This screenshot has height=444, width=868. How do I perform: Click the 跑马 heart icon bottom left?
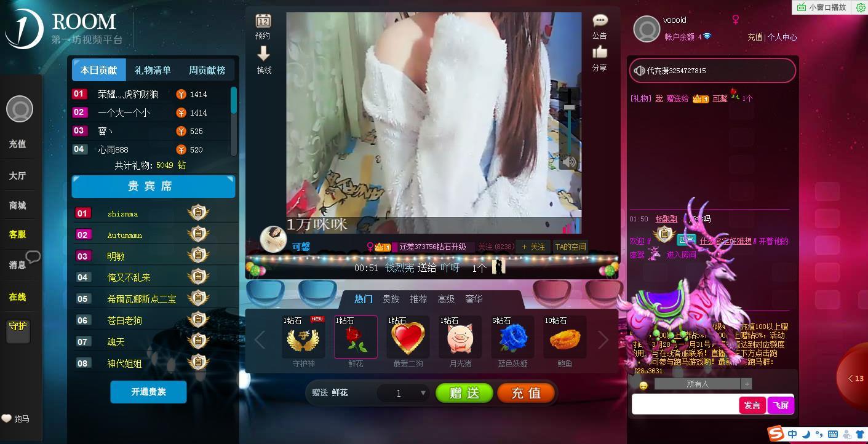(x=6, y=418)
